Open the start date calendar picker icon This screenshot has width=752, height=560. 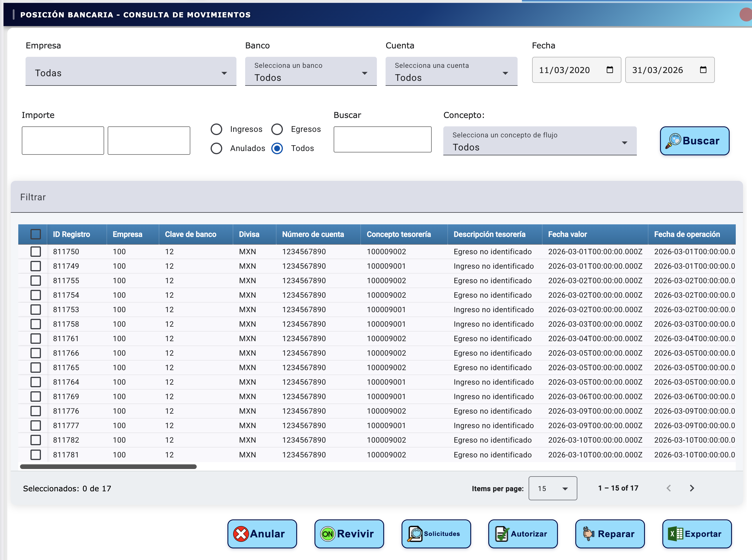(x=610, y=70)
